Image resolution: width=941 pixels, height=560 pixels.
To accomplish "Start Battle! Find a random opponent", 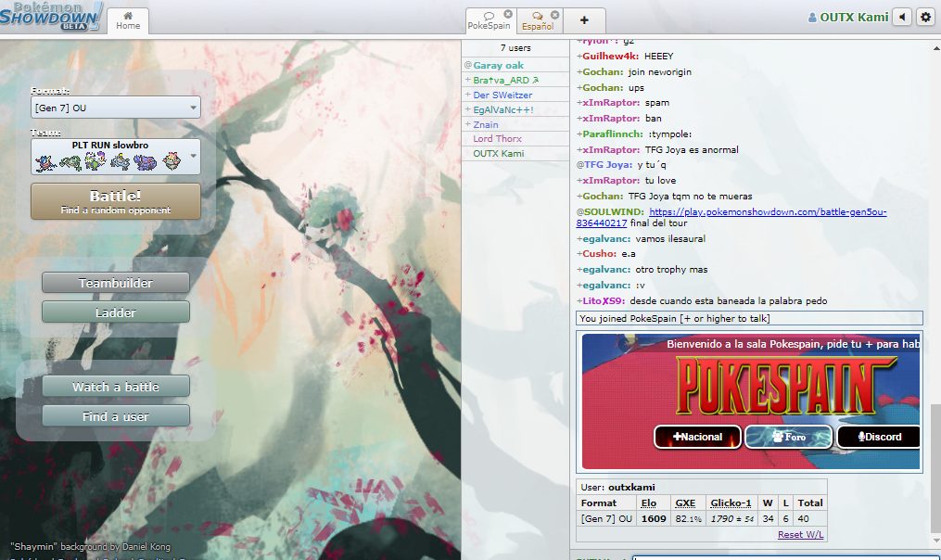I will (x=116, y=201).
